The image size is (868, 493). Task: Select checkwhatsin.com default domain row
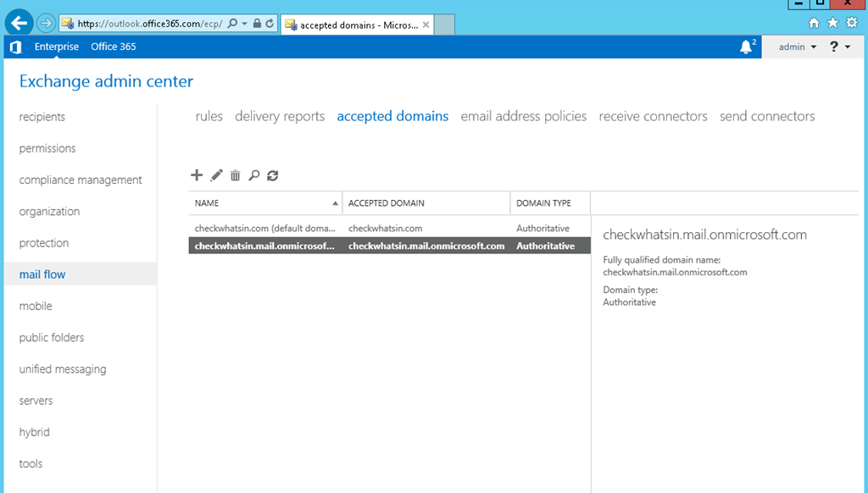pyautogui.click(x=389, y=229)
